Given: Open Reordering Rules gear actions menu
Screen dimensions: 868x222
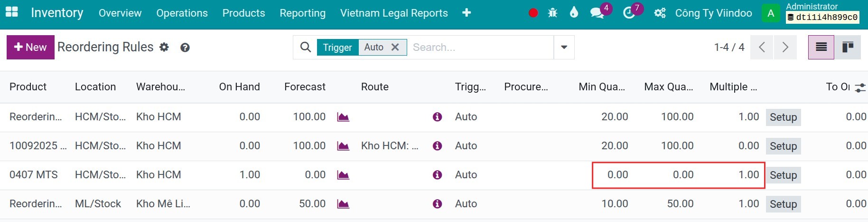Looking at the screenshot, I should pyautogui.click(x=164, y=47).
